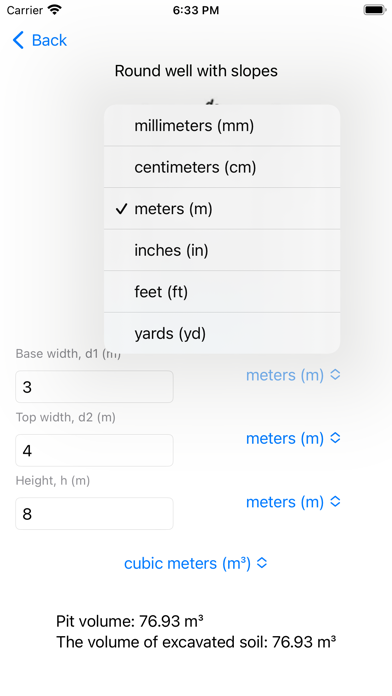The image size is (392, 696).
Task: Tap the Wi-Fi status icon
Action: 55,10
